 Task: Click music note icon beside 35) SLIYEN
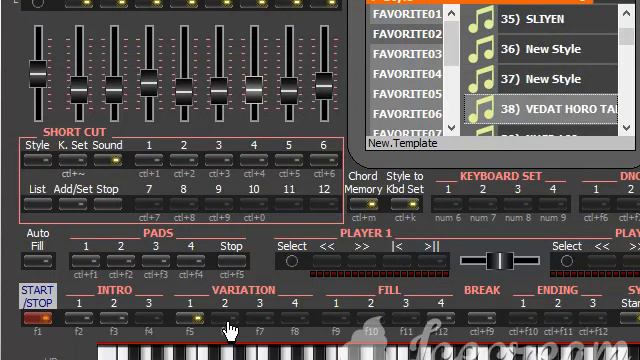click(481, 19)
